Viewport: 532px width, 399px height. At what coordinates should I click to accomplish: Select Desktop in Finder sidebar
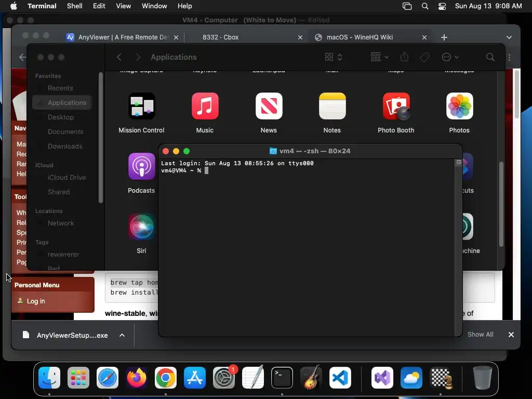tap(62, 117)
